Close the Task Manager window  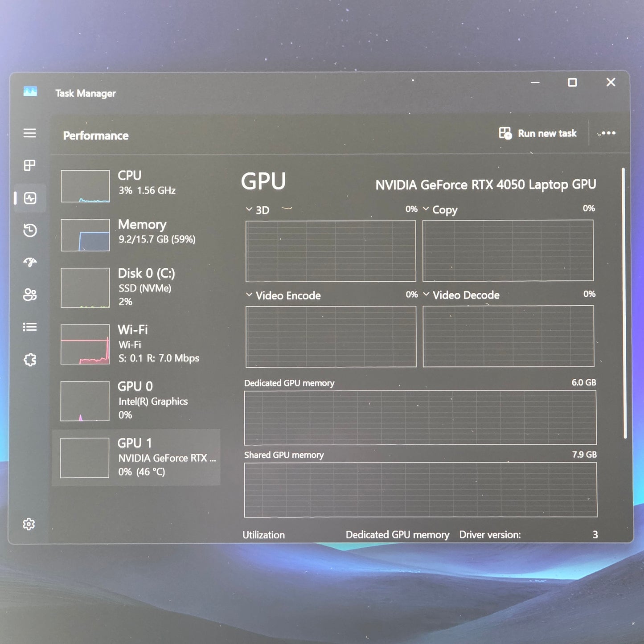click(611, 82)
